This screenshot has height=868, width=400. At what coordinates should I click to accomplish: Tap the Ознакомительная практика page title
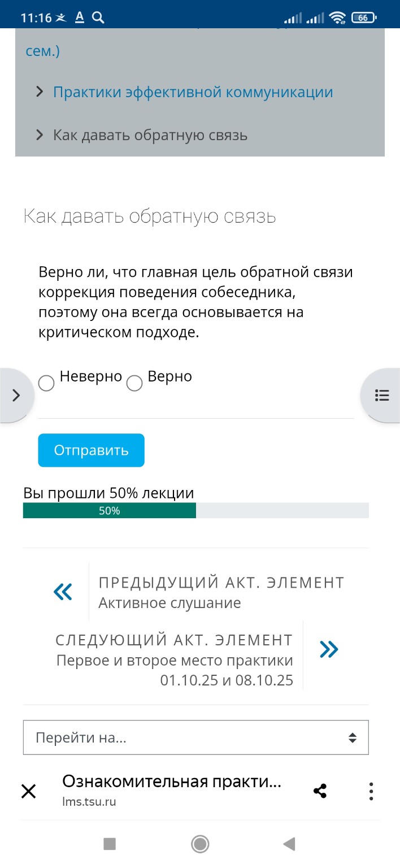coord(172,782)
